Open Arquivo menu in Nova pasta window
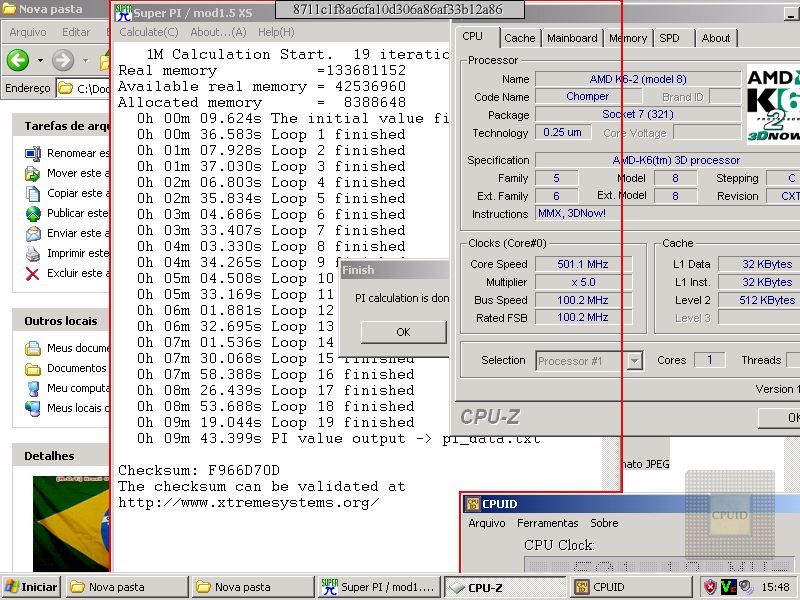The image size is (800, 600). tap(28, 32)
